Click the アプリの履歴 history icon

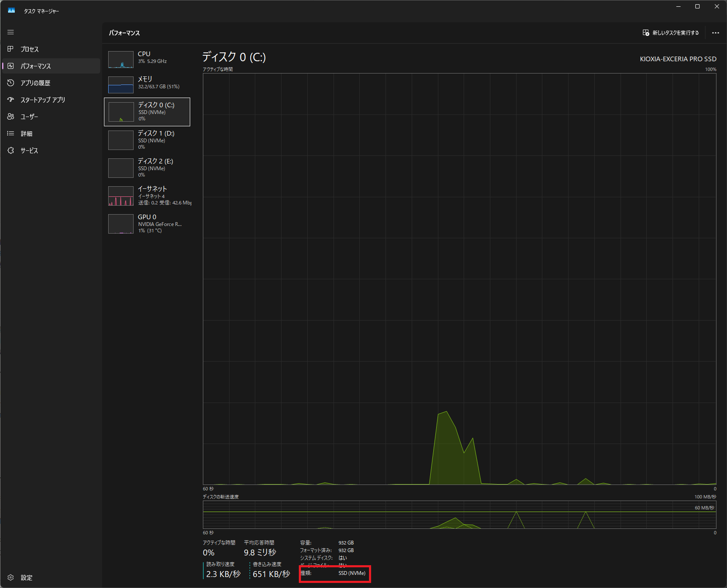coord(11,83)
